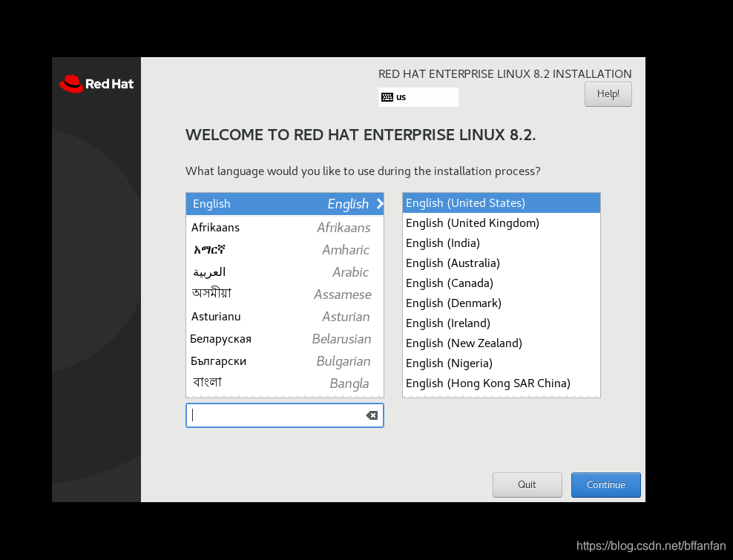Click the Continue button

(605, 485)
